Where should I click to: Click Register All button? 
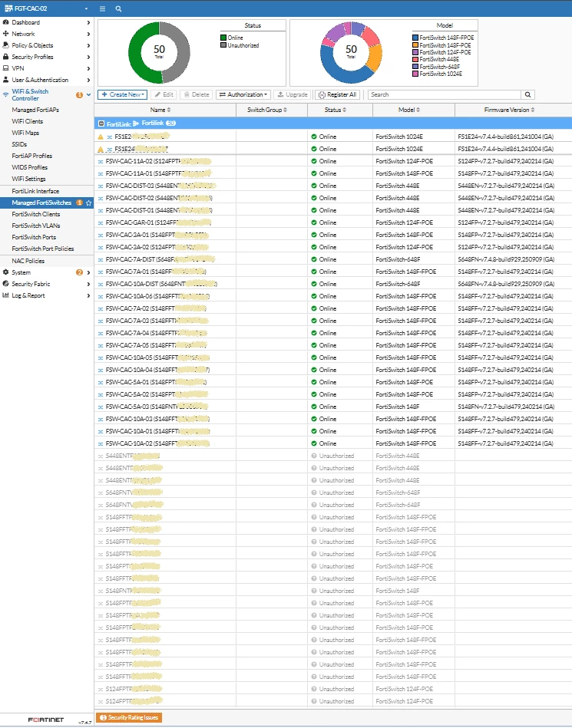pyautogui.click(x=338, y=94)
